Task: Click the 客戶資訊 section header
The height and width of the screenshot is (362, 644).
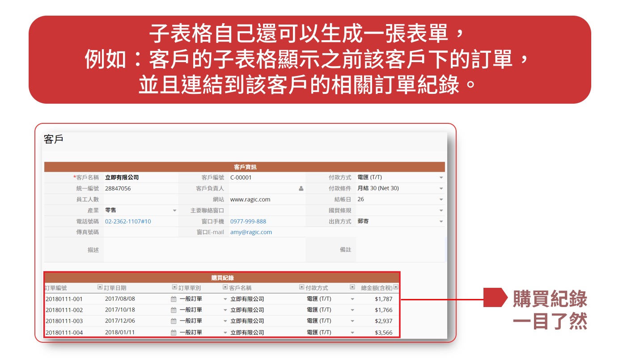Action: point(245,167)
